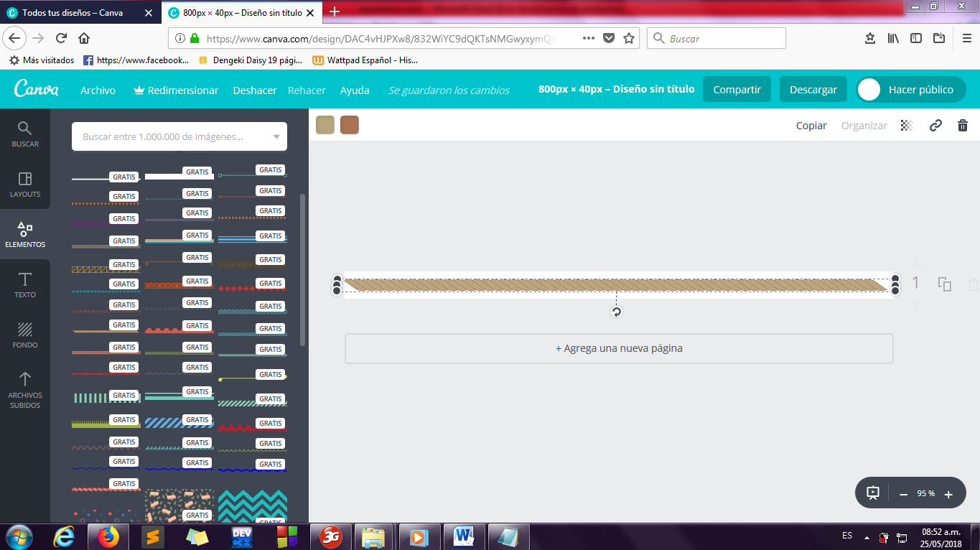Open the Archivos Subidos uploads panel

tap(25, 390)
